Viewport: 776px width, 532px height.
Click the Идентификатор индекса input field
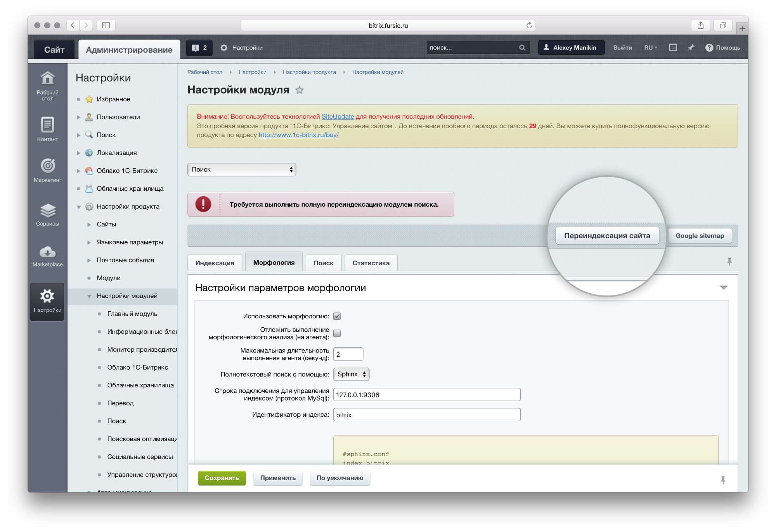[426, 415]
